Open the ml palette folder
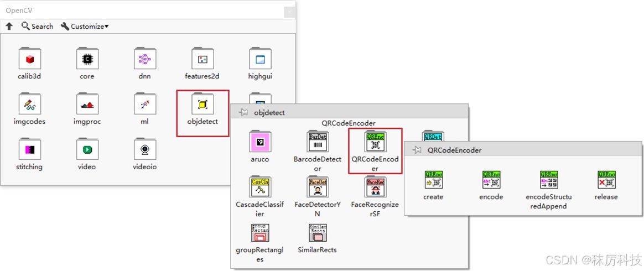This screenshot has height=271, width=644. tap(144, 105)
